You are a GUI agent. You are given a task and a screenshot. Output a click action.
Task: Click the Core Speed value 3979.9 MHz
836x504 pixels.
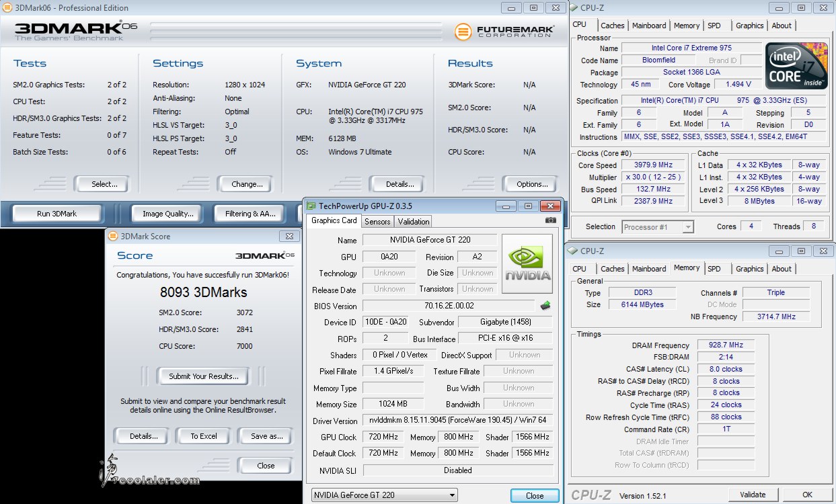654,165
